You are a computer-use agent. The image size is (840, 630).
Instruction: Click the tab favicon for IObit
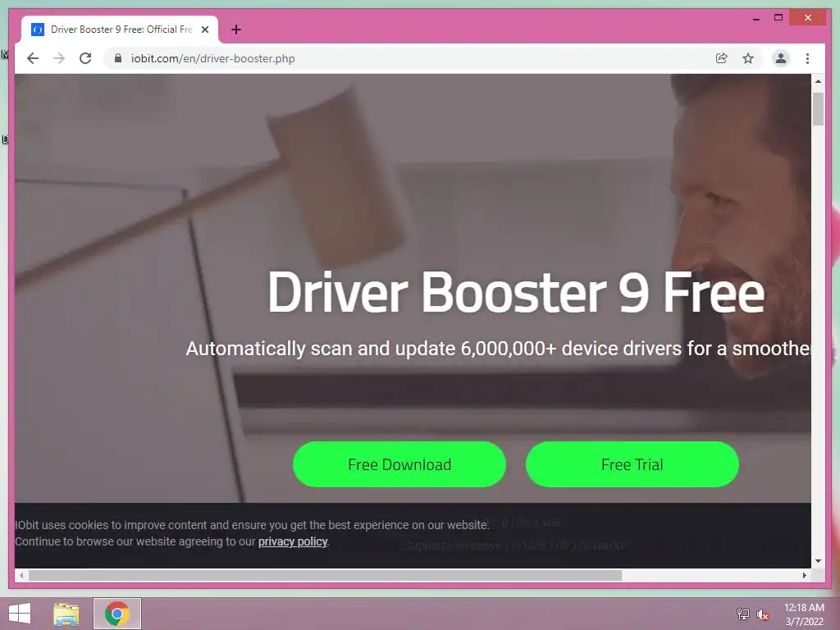(38, 30)
